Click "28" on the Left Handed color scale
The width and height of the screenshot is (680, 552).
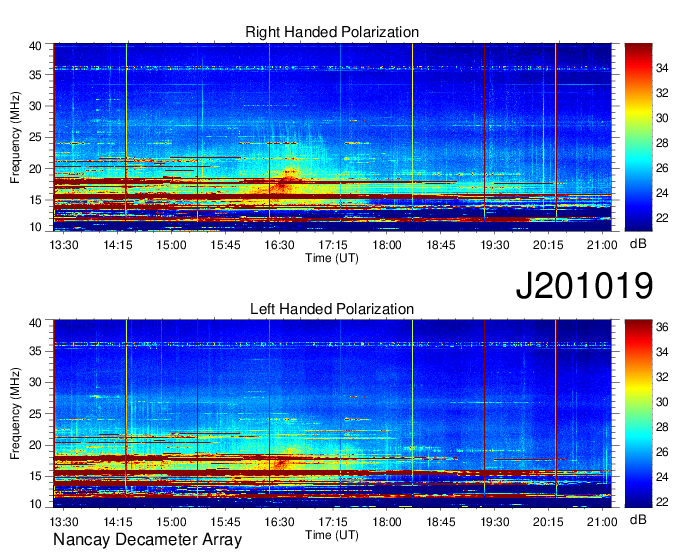(x=662, y=427)
